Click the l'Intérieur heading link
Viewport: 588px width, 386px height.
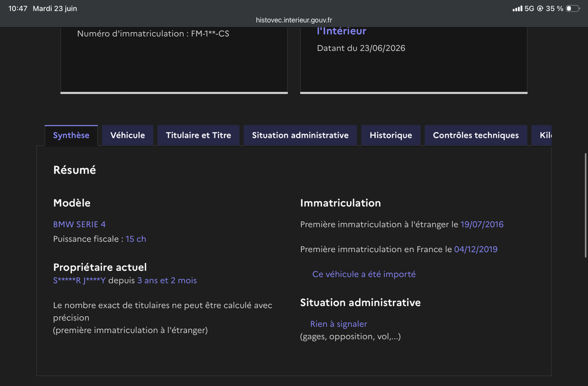click(x=342, y=31)
